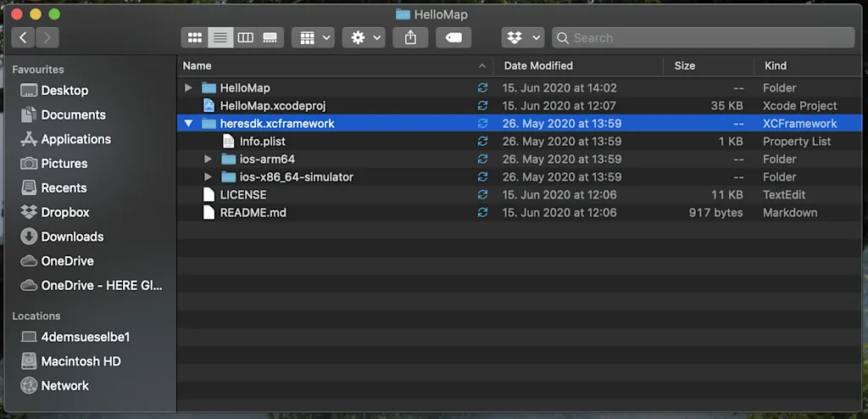Click '15. Jun 2020 at 14:02' date cell
Viewport: 868px width, 419px height.
pyautogui.click(x=559, y=87)
